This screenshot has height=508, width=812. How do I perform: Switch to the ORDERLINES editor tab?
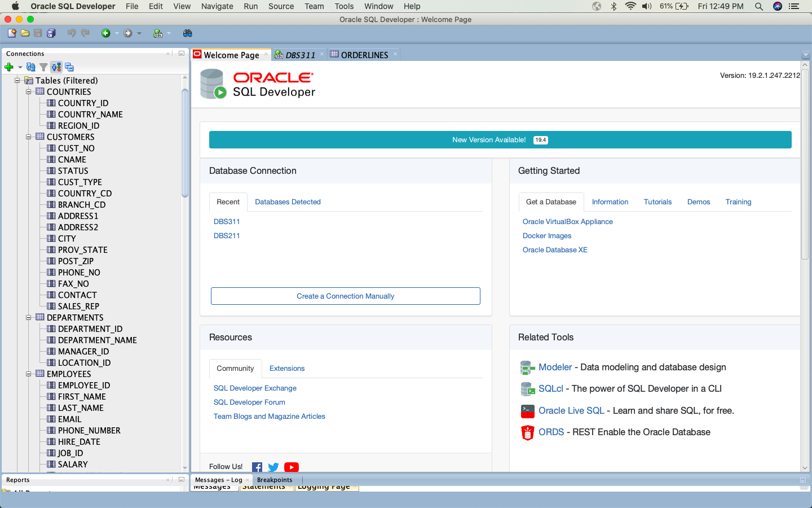coord(364,55)
